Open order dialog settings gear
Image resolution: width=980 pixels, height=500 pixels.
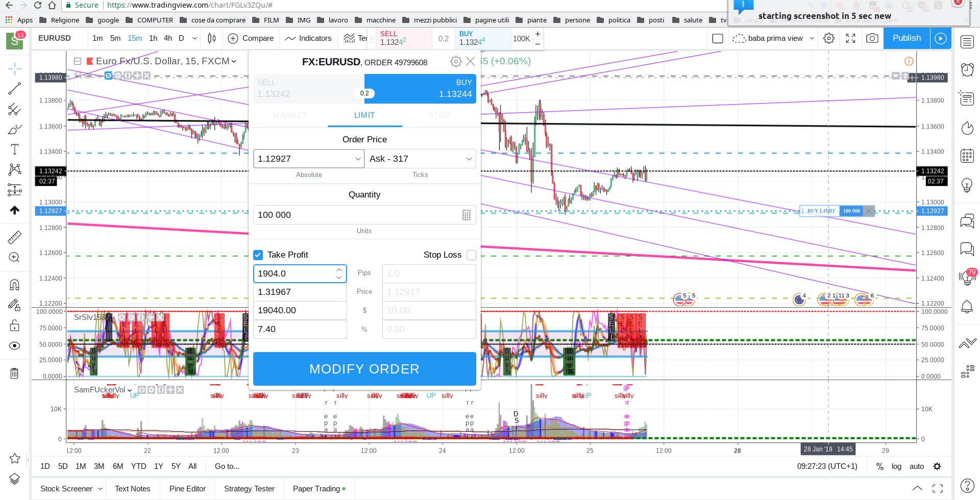[x=456, y=62]
